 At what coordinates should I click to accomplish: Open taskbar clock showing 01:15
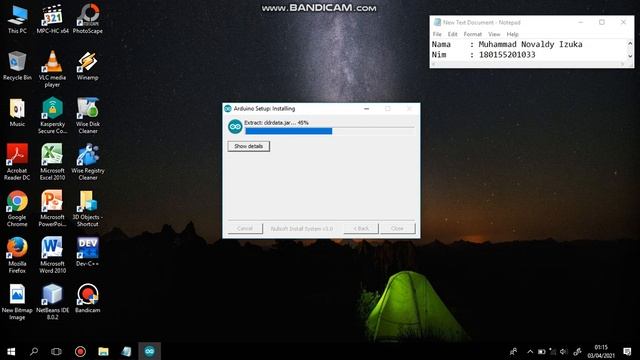tap(601, 351)
